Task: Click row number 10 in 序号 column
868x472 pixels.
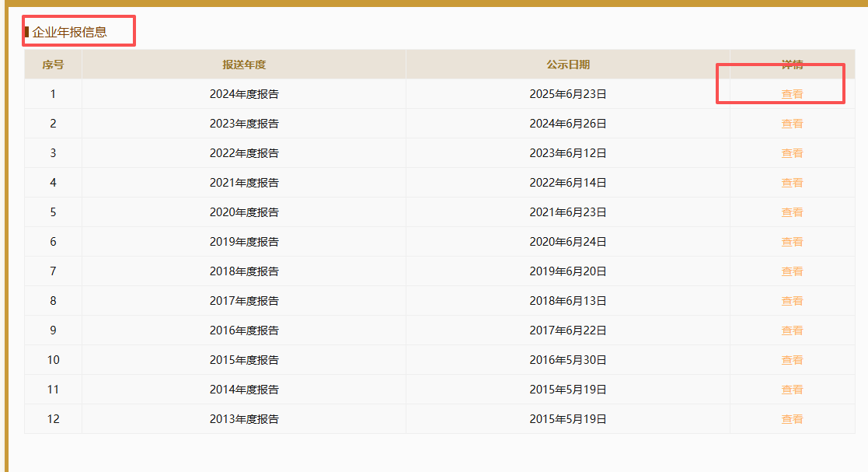Action: (53, 360)
